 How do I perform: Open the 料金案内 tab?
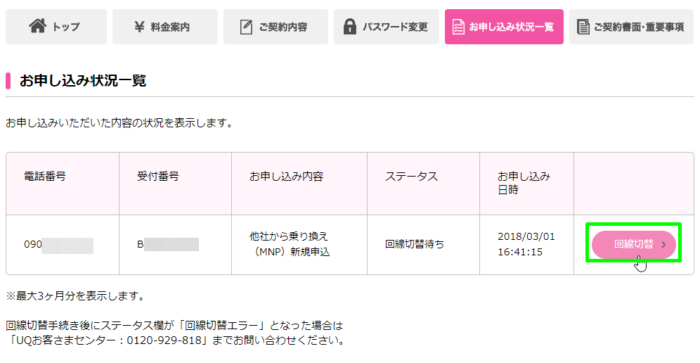165,27
